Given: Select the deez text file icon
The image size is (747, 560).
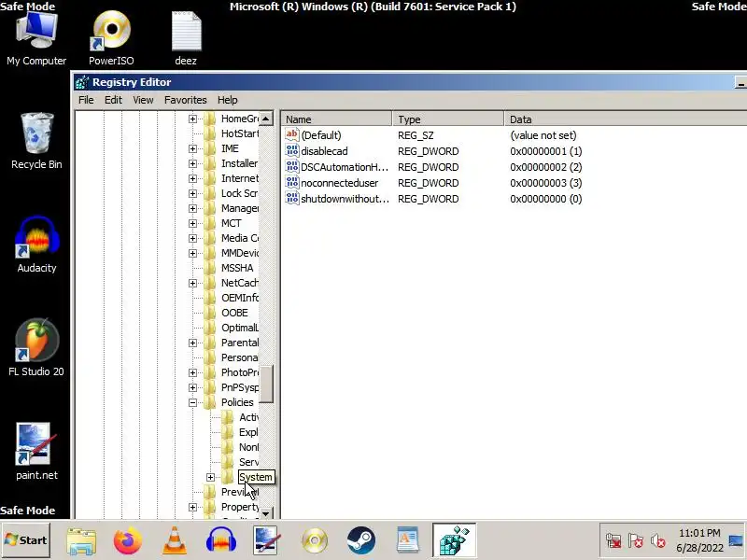Looking at the screenshot, I should point(186,38).
